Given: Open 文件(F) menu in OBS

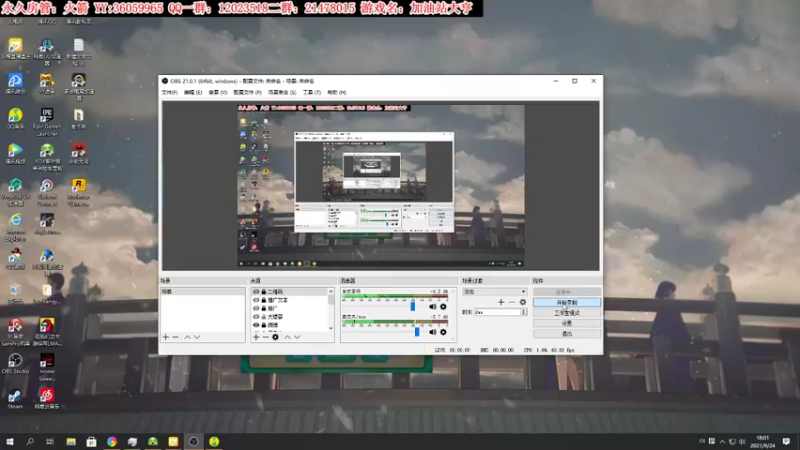Looking at the screenshot, I should click(169, 92).
